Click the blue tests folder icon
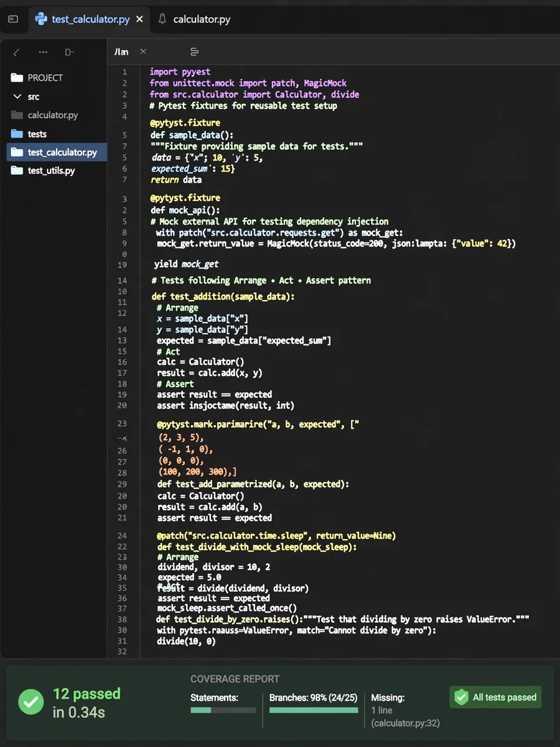Image resolution: width=560 pixels, height=747 pixels. coord(17,134)
